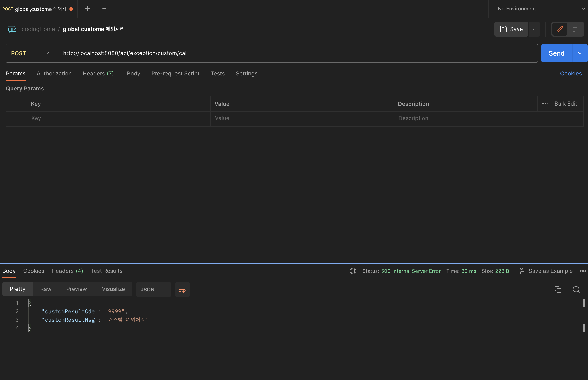This screenshot has width=588, height=380.
Task: Expand Save options dropdown arrow
Action: coord(534,29)
